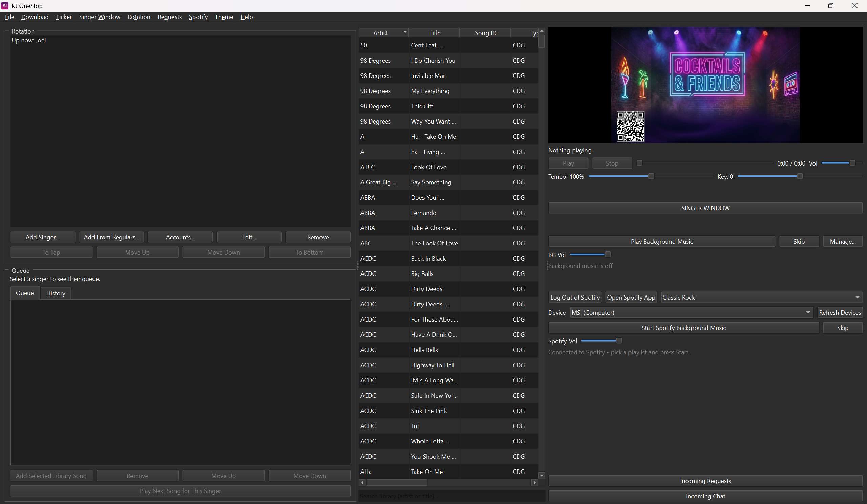
Task: Start Play Background Music
Action: click(x=662, y=242)
